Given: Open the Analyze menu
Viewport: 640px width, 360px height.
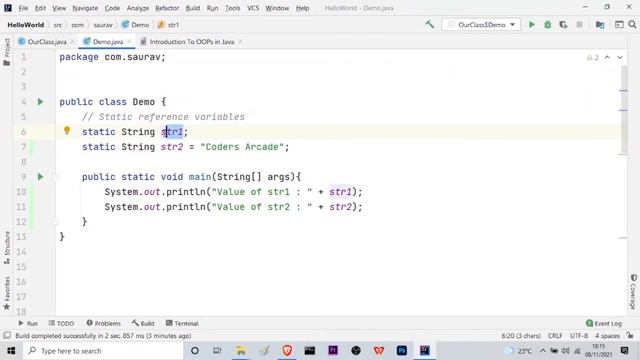Looking at the screenshot, I should [138, 8].
